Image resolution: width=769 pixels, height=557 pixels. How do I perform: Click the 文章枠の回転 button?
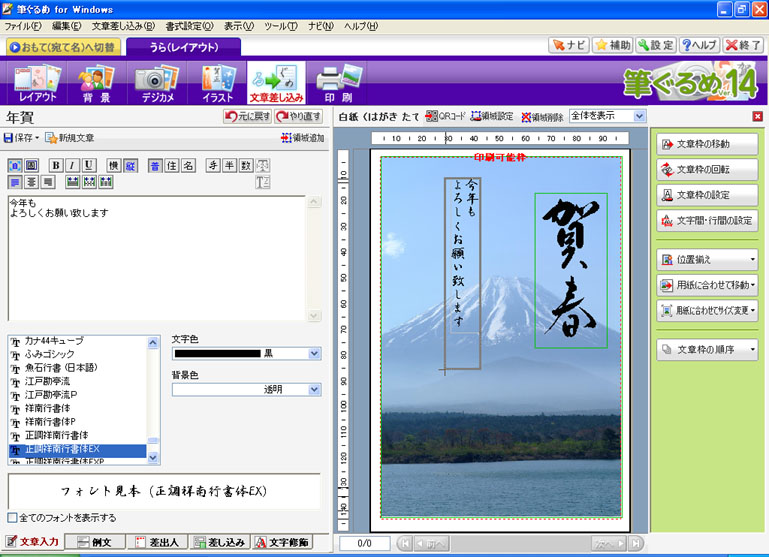click(707, 169)
